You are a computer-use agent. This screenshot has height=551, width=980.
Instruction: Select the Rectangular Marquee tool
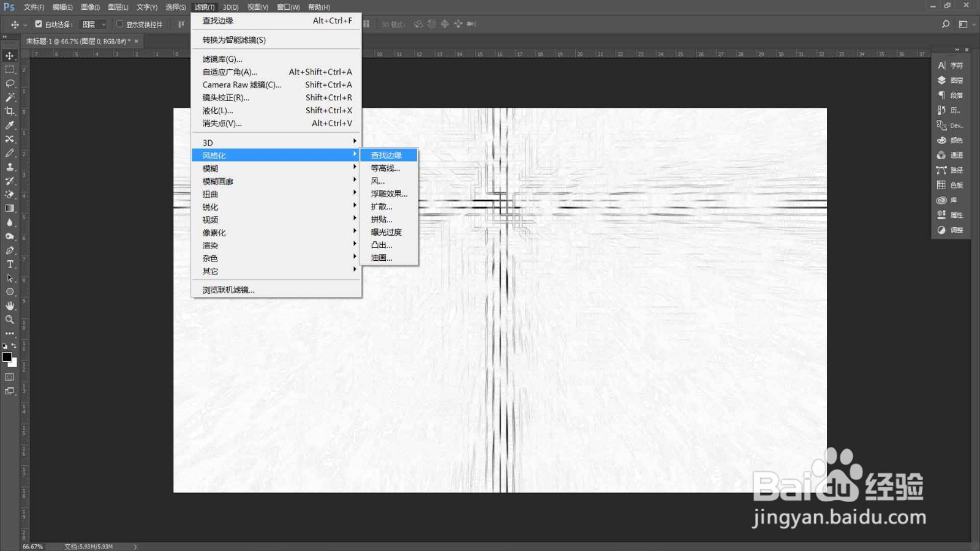point(10,70)
